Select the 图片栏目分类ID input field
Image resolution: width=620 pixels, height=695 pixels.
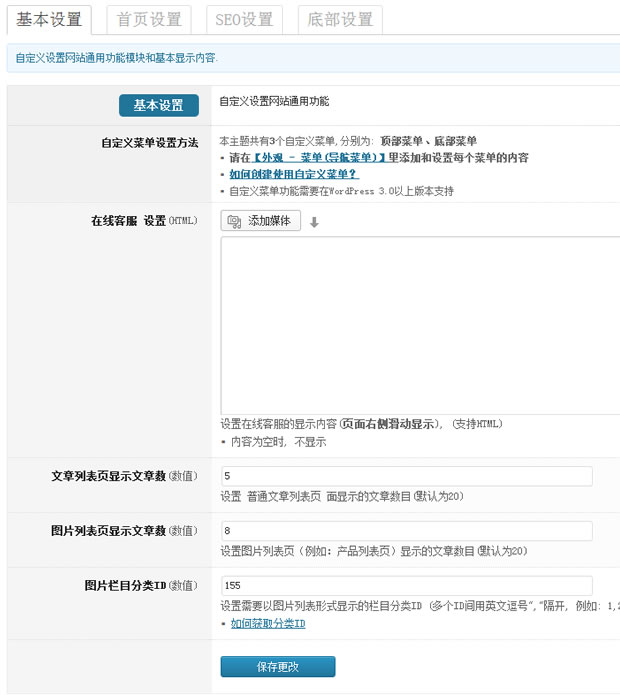(406, 586)
